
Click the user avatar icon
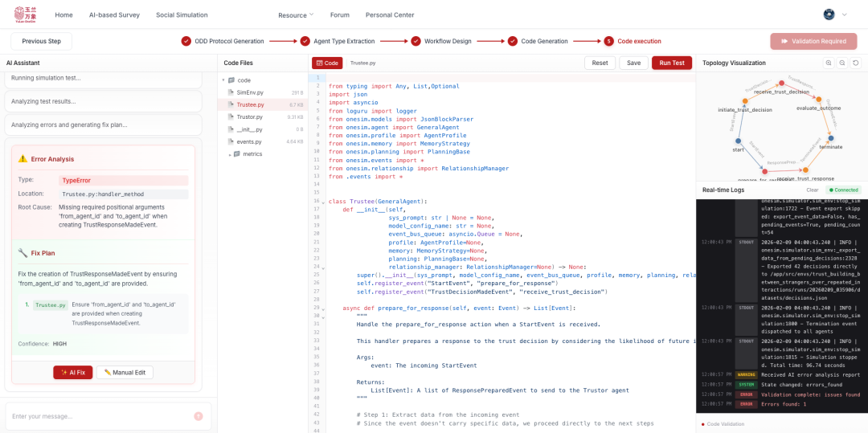[x=829, y=14]
